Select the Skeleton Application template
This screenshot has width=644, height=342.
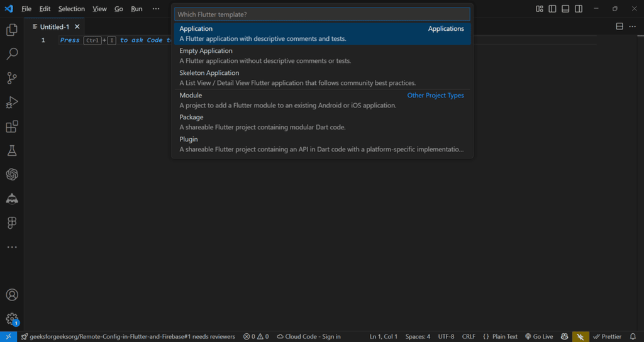322,78
